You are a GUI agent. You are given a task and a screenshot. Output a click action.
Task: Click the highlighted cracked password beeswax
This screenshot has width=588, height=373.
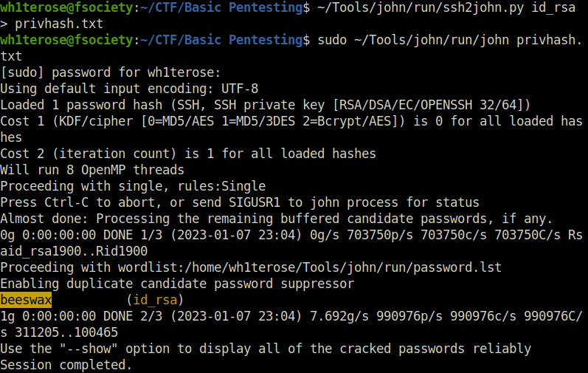point(26,300)
